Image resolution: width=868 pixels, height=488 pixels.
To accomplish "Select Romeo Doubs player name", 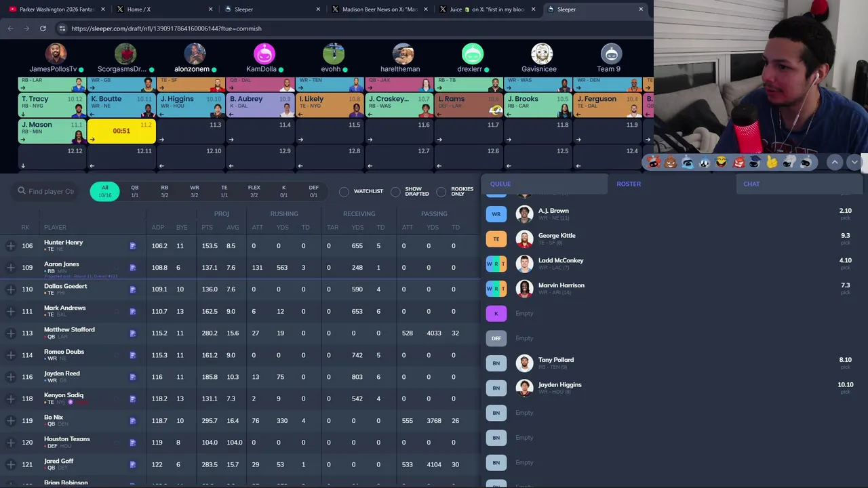I will click(64, 352).
